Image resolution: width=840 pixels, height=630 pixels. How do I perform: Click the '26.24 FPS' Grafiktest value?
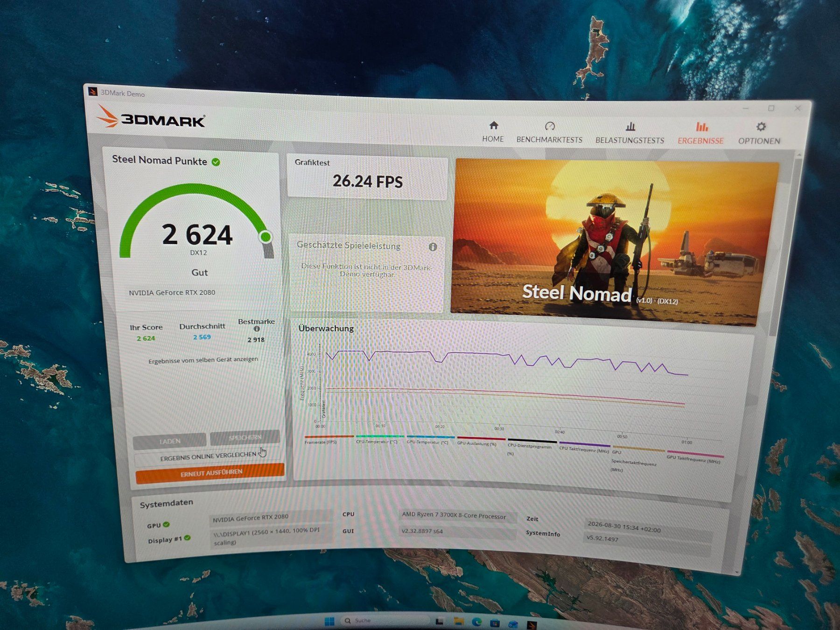tap(368, 182)
